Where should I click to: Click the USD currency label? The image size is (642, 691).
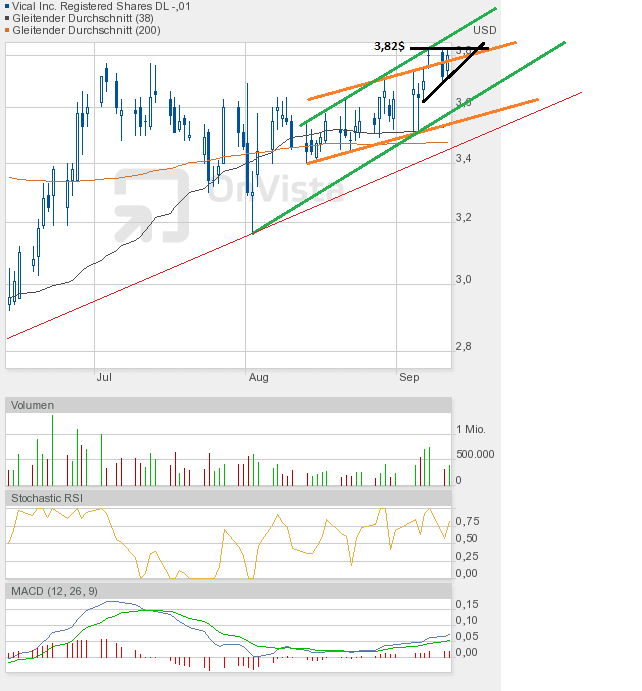pos(485,31)
